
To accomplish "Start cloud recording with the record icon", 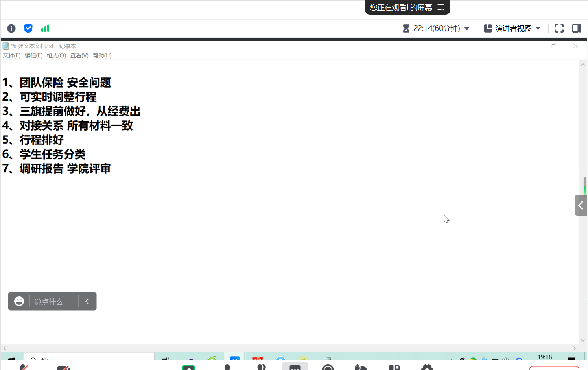I will (328, 368).
